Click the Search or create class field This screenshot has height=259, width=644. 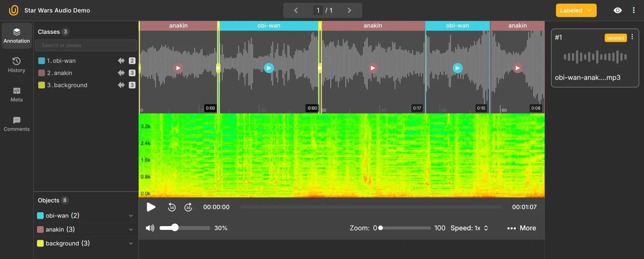point(86,45)
